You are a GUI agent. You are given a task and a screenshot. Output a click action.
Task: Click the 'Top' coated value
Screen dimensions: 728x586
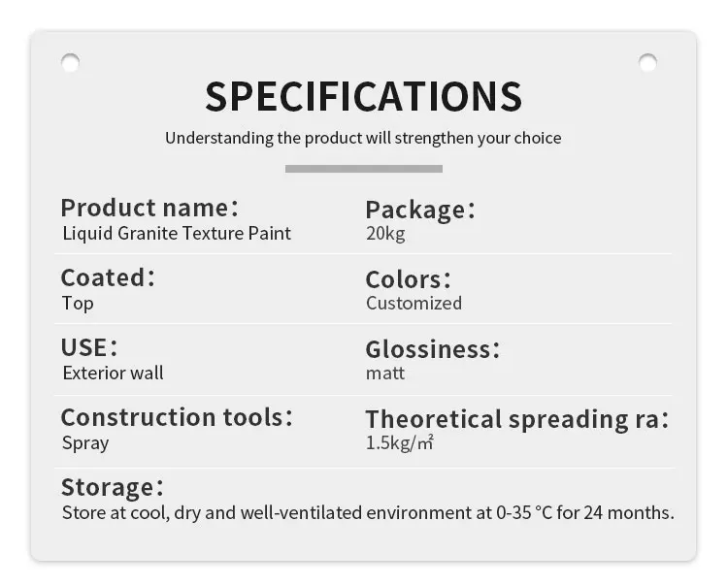click(78, 304)
